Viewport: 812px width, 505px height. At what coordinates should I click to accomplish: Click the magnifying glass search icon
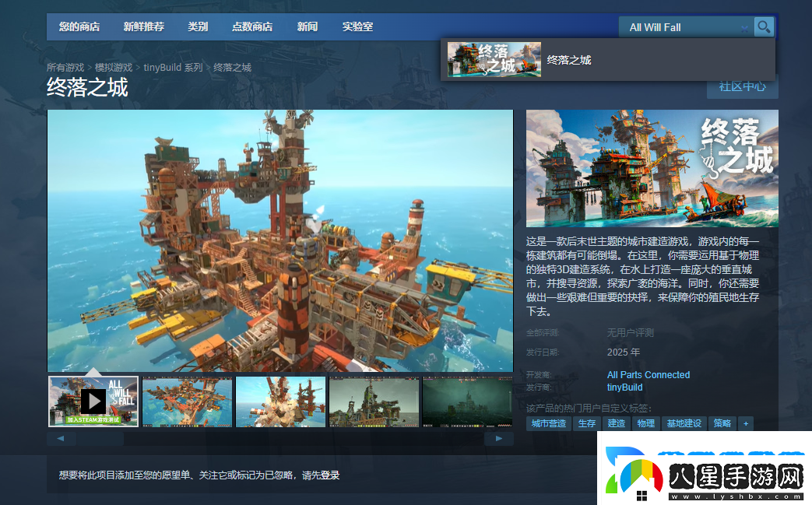(x=764, y=26)
